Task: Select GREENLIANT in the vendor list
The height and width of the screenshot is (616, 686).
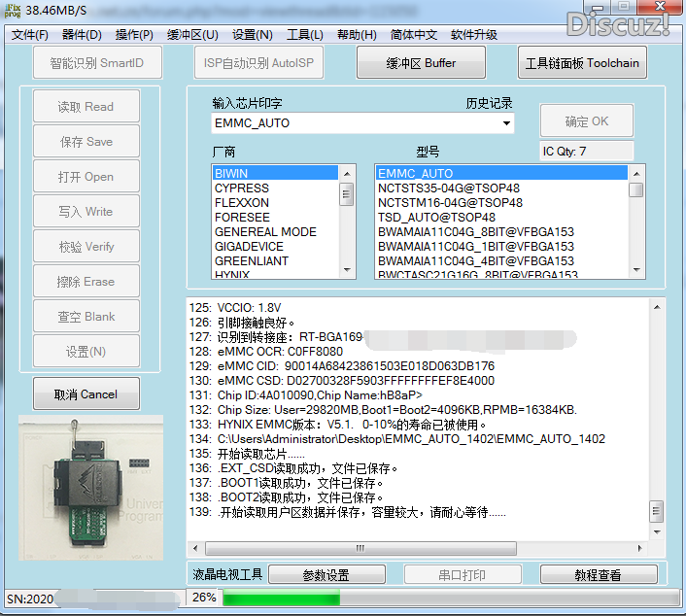Action: [x=275, y=260]
